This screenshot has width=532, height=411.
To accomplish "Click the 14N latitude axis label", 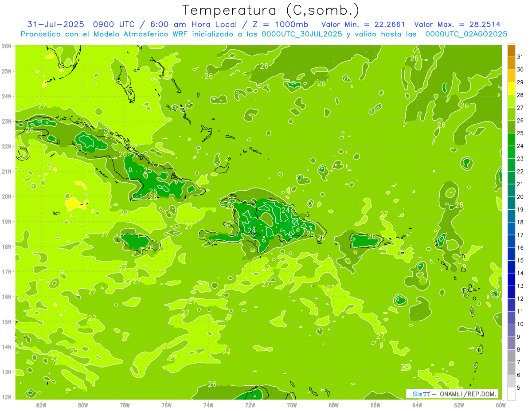I will coord(7,347).
